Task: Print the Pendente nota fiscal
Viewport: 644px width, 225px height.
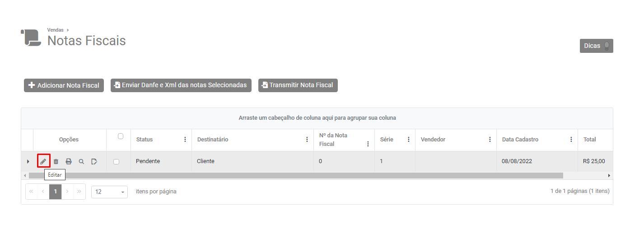Action: 69,161
